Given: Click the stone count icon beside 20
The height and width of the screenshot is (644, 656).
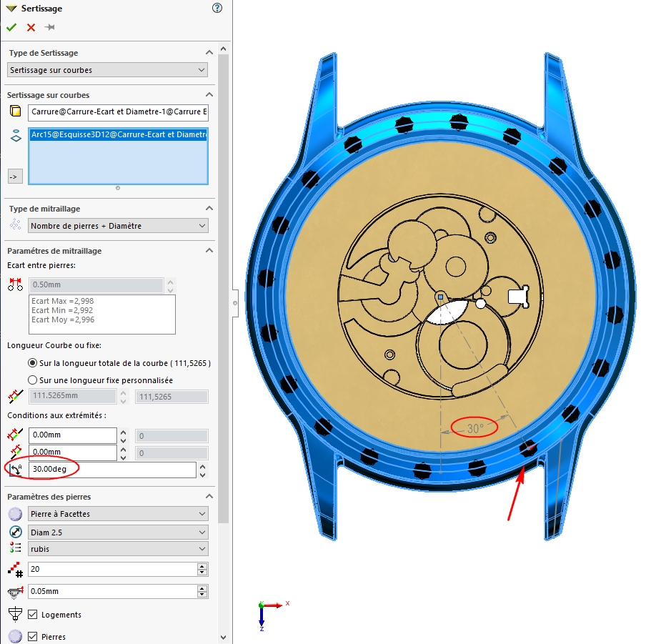Looking at the screenshot, I should [15, 569].
